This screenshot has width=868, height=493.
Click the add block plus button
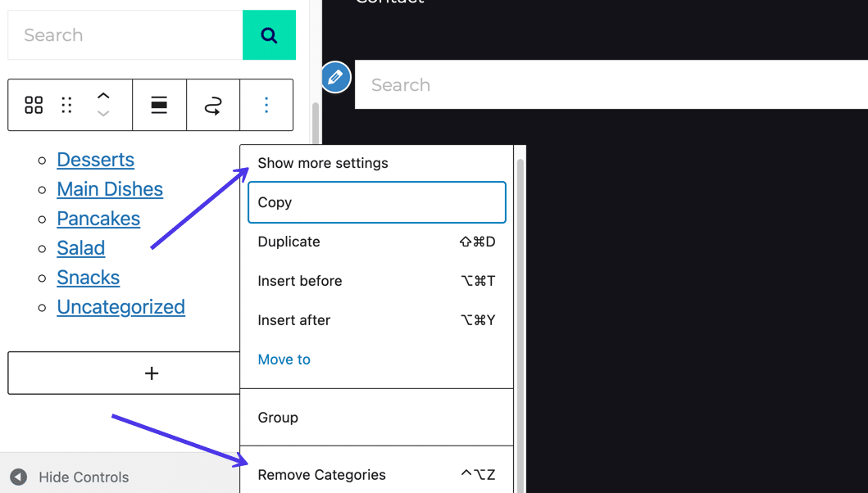(x=152, y=373)
